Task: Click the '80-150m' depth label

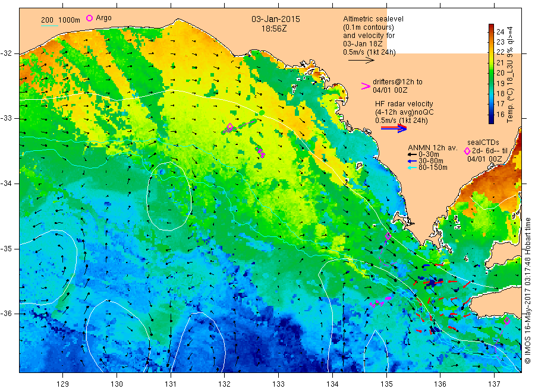Action: tap(433, 167)
